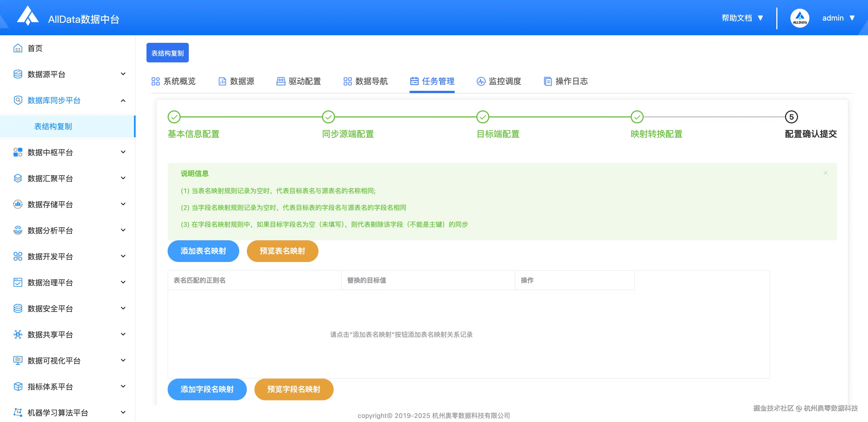Click completed step 基本信息配置 circle
Image resolution: width=868 pixels, height=422 pixels.
tap(174, 117)
